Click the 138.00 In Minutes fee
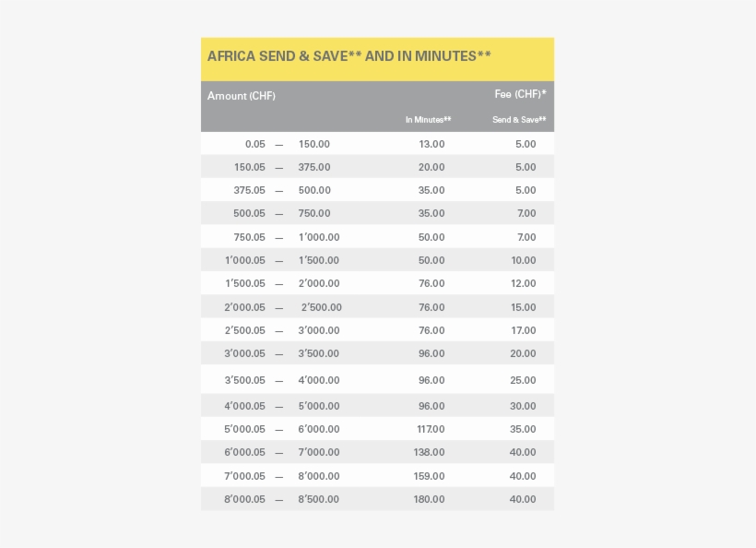Viewport: 756px width, 548px height. click(431, 452)
